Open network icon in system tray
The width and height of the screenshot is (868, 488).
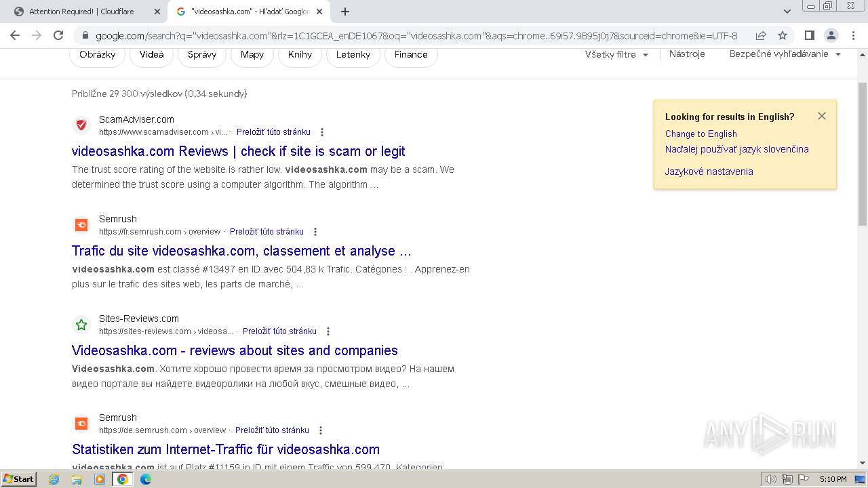click(x=787, y=479)
